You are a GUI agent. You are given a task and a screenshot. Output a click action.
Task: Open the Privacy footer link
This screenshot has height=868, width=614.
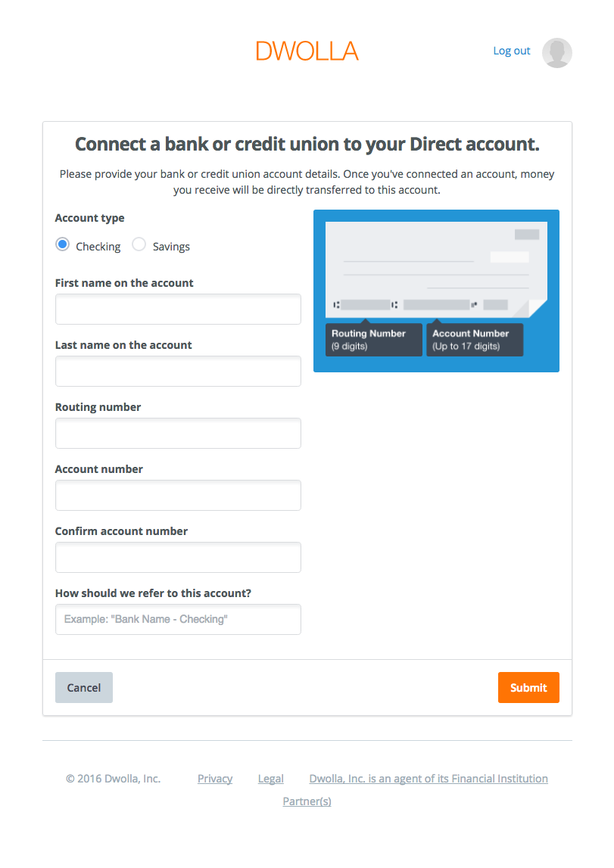pyautogui.click(x=215, y=779)
